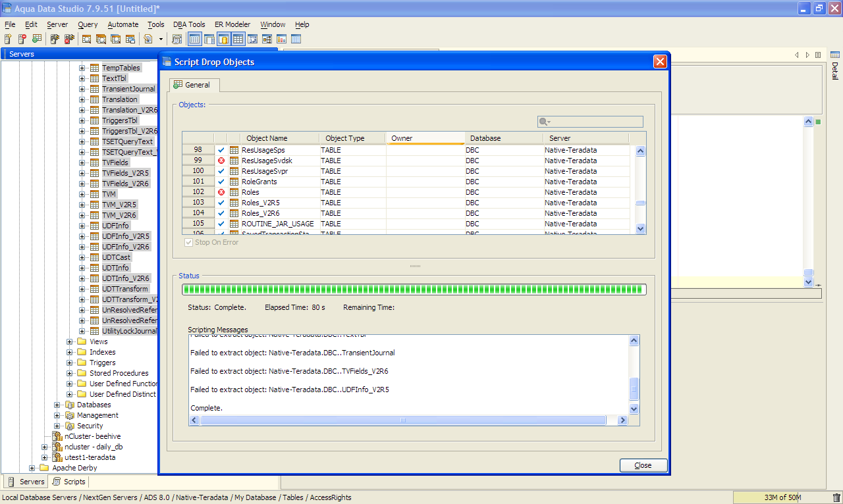Sort by Object Type column header
Image resolution: width=843 pixels, height=504 pixels.
352,138
